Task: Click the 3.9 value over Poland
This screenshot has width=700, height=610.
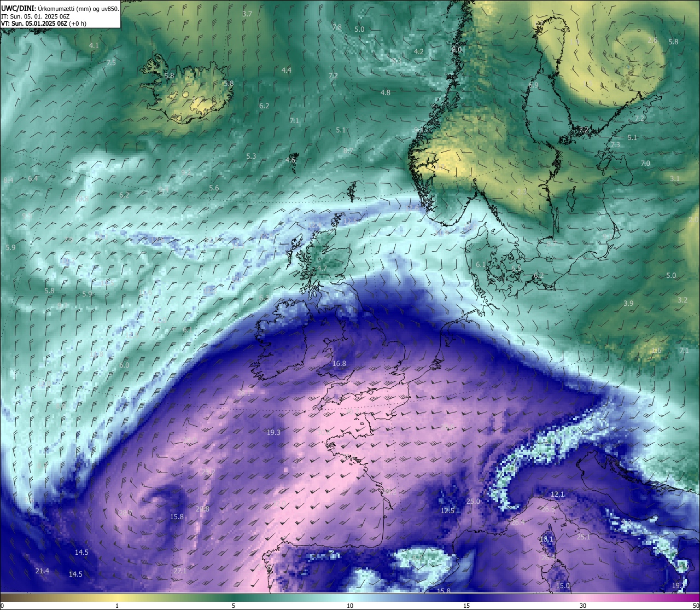Action: (x=628, y=304)
